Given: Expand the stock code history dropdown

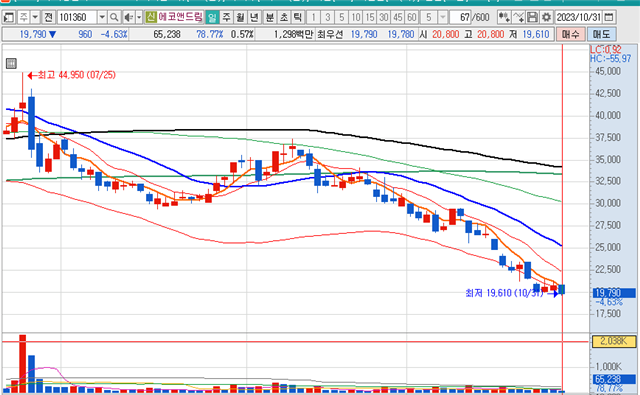Looking at the screenshot, I should point(102,17).
